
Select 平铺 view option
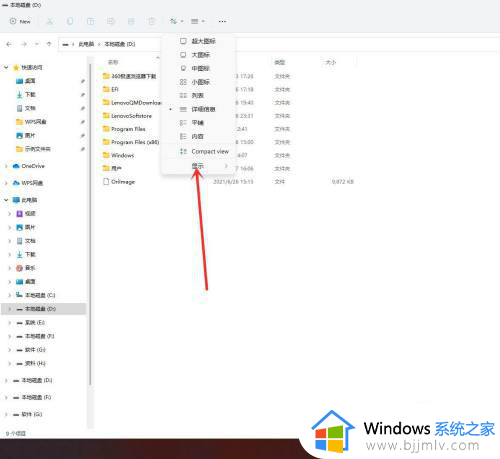coord(198,123)
